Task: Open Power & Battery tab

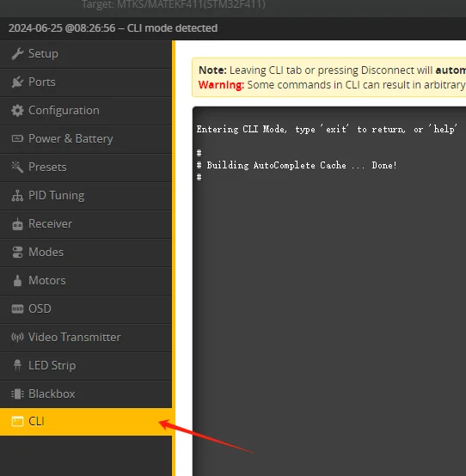Action: (x=86, y=138)
